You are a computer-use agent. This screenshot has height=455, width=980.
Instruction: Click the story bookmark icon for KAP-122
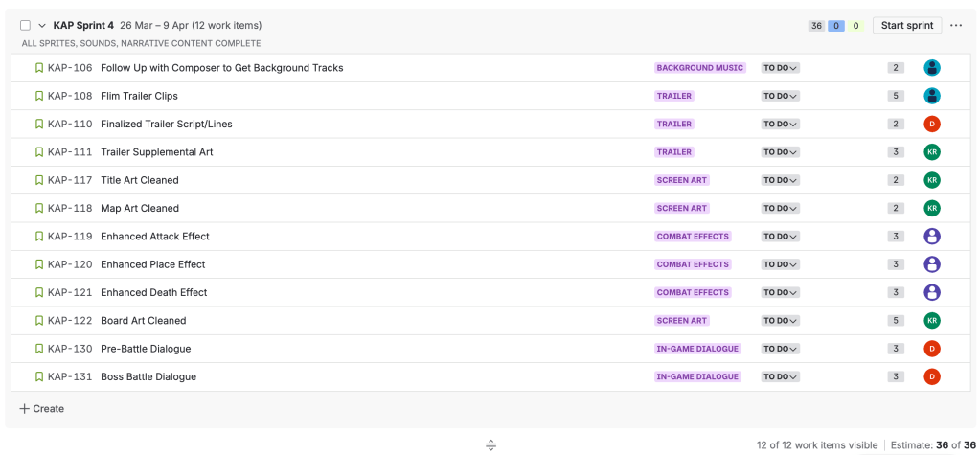[39, 321]
